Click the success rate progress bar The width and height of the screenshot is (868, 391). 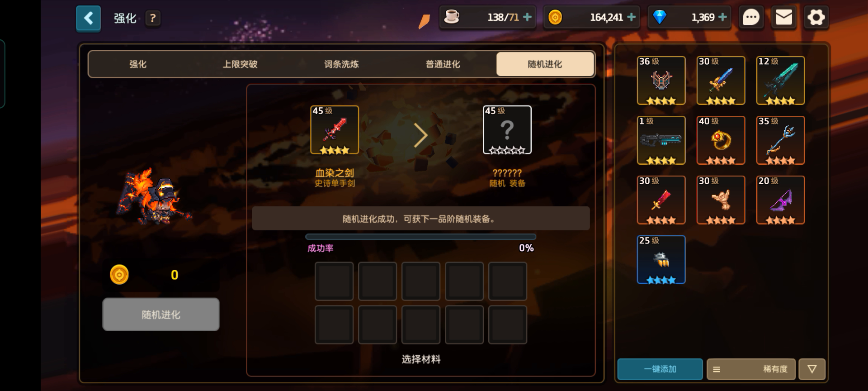click(420, 237)
